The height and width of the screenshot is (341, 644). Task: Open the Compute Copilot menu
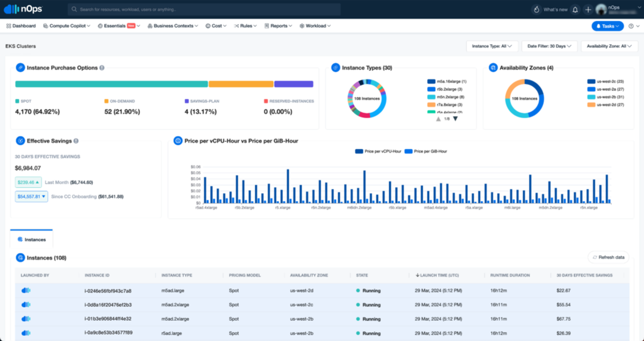67,26
